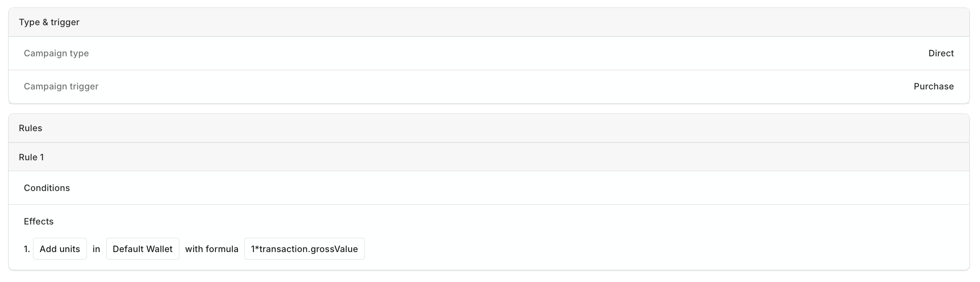Screen dimensions: 980x282
Task: Select the Purchase trigger value
Action: [x=933, y=86]
